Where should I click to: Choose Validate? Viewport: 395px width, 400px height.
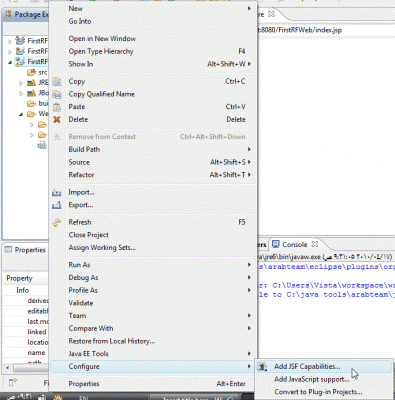(153, 303)
